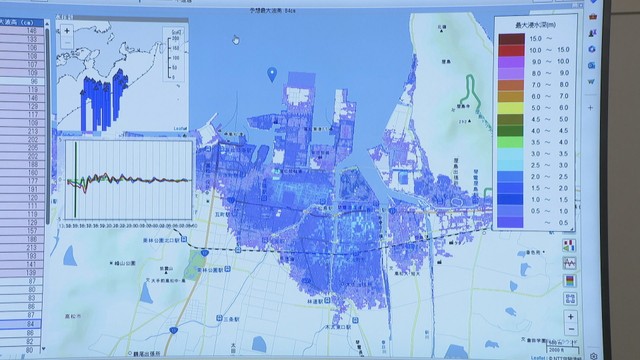Screen dimensions: 640x360
Task: Click the Leaflet link at main map bottom
Action: pos(538,358)
